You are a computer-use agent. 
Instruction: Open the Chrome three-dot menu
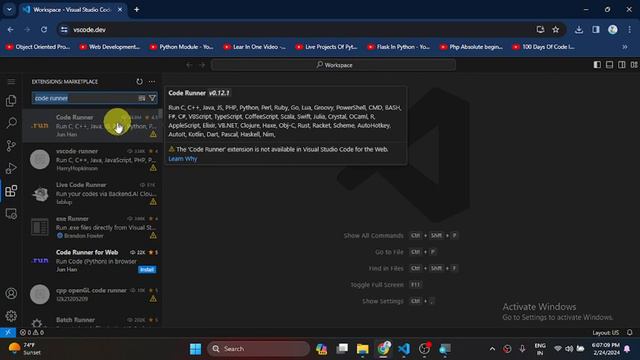(x=630, y=29)
